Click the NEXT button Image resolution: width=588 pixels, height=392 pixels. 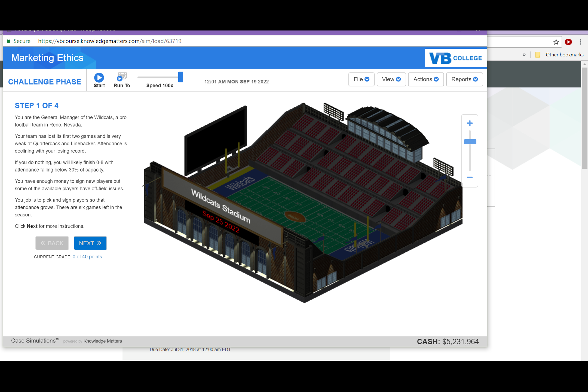tap(90, 243)
